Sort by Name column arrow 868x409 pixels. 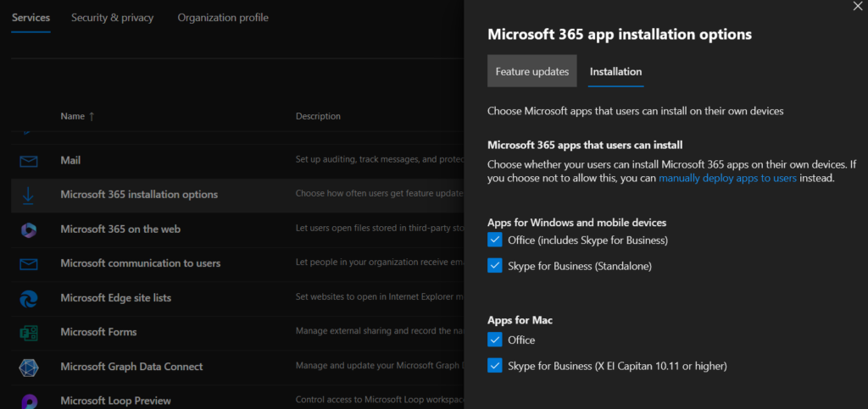[x=92, y=116]
